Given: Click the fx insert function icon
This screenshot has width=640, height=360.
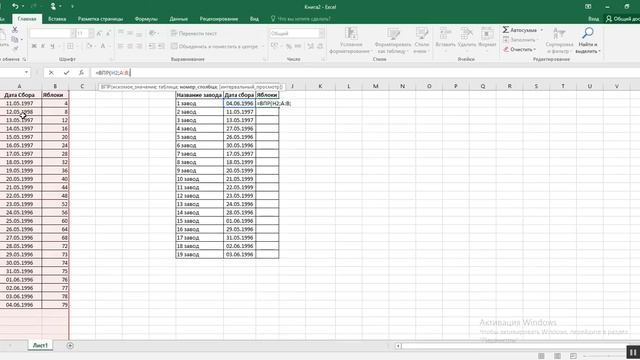Looking at the screenshot, I should (x=81, y=73).
